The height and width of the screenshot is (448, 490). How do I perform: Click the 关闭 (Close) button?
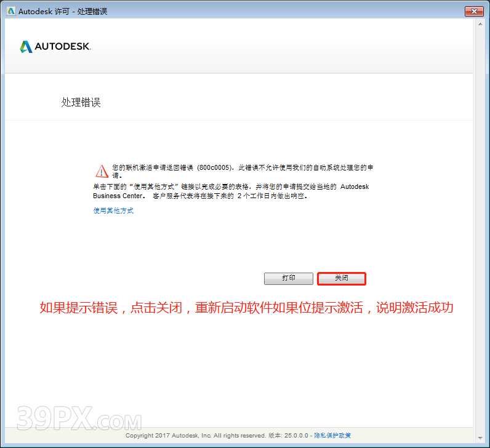click(341, 278)
